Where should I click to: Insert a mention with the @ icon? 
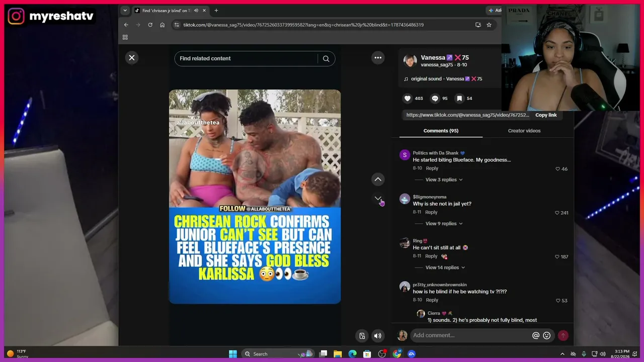tap(536, 335)
